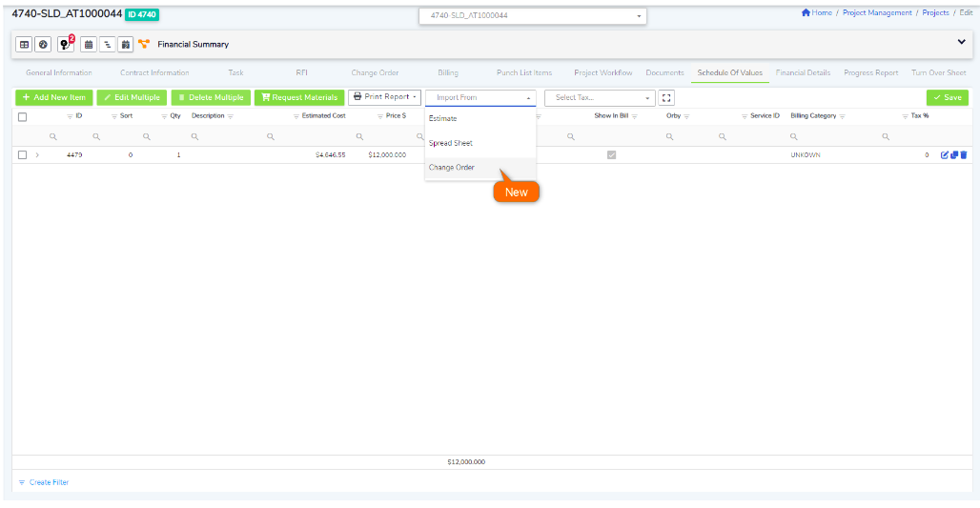This screenshot has width=980, height=508.
Task: Switch to Turn Over Sheet tab
Action: [x=939, y=72]
